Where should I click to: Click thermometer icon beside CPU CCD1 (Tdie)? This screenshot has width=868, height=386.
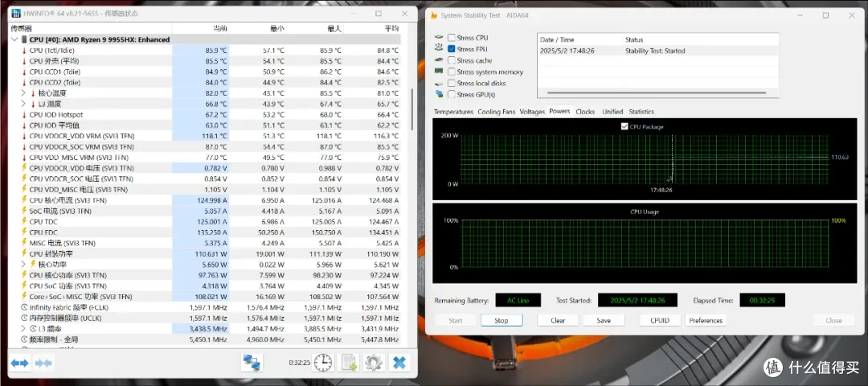(24, 72)
